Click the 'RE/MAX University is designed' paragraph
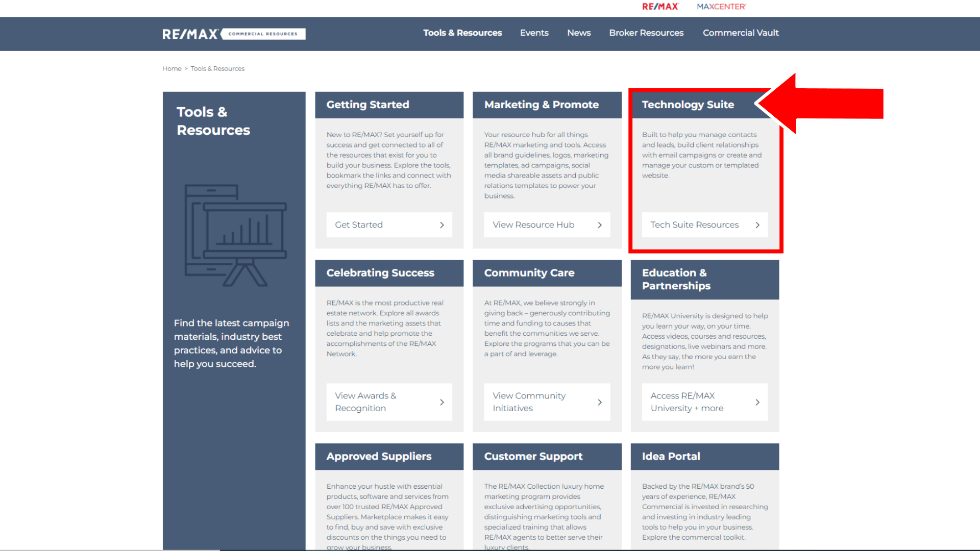Viewport: 980px width, 551px height. 705,341
